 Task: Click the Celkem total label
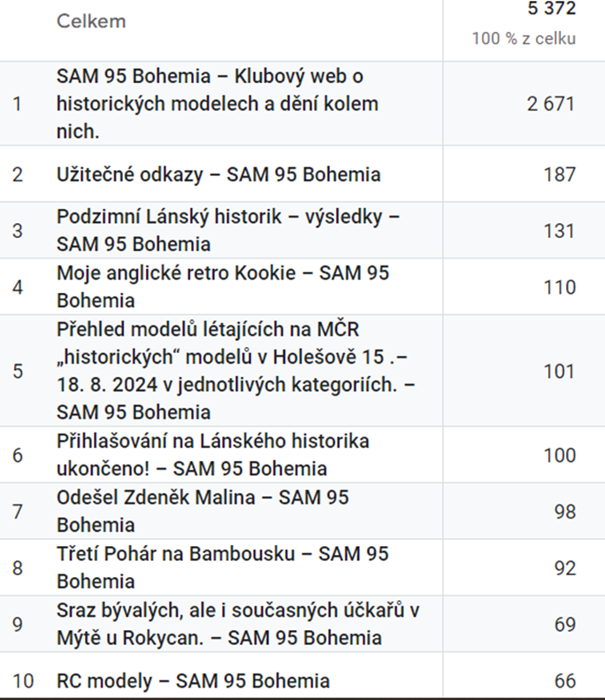coord(91,21)
